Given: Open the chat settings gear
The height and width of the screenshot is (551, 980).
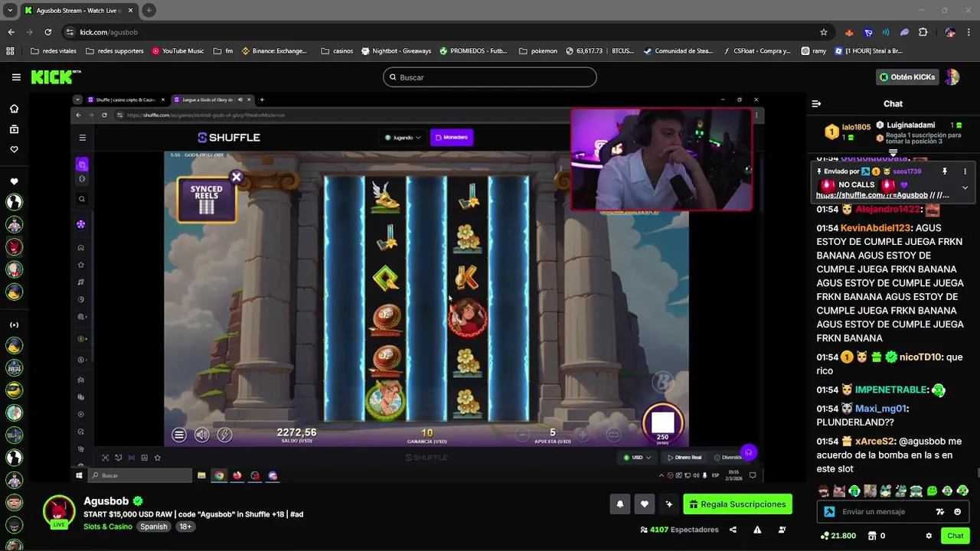Looking at the screenshot, I should click(x=929, y=536).
